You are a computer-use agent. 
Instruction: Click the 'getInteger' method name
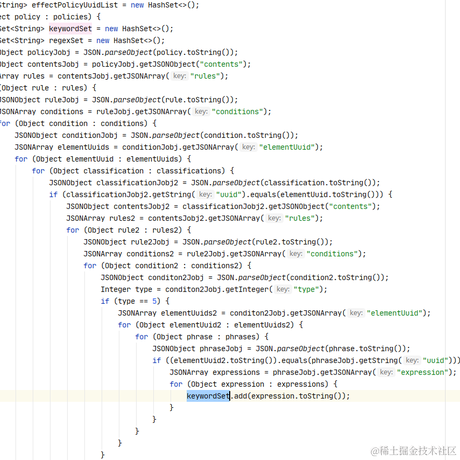pyautogui.click(x=247, y=289)
